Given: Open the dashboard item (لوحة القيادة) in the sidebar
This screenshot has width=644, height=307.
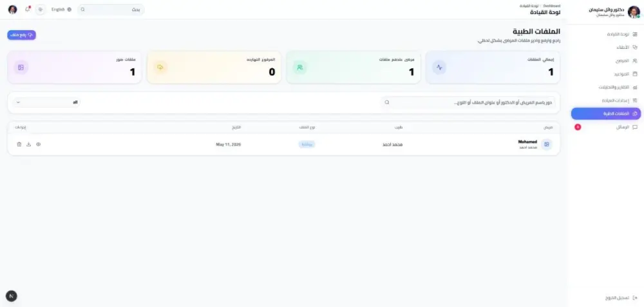Looking at the screenshot, I should [606, 35].
